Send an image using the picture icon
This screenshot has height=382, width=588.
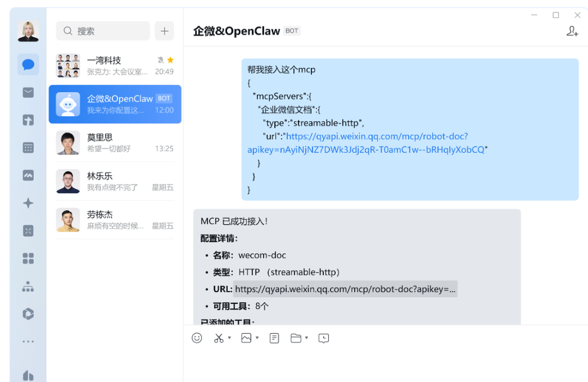click(x=246, y=338)
